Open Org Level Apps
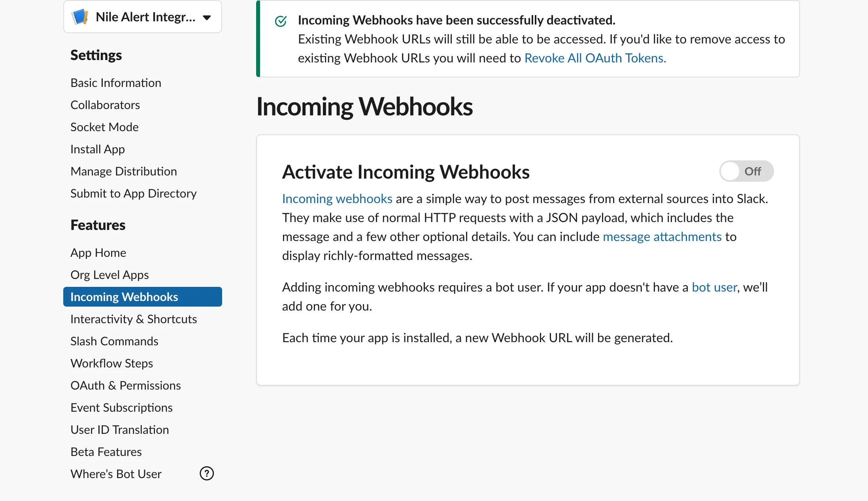 (109, 275)
